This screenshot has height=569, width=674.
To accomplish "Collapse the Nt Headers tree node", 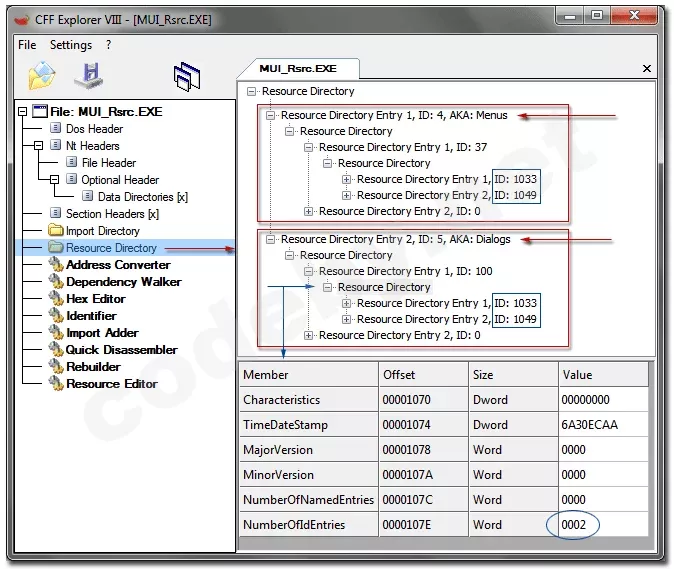I will point(38,146).
